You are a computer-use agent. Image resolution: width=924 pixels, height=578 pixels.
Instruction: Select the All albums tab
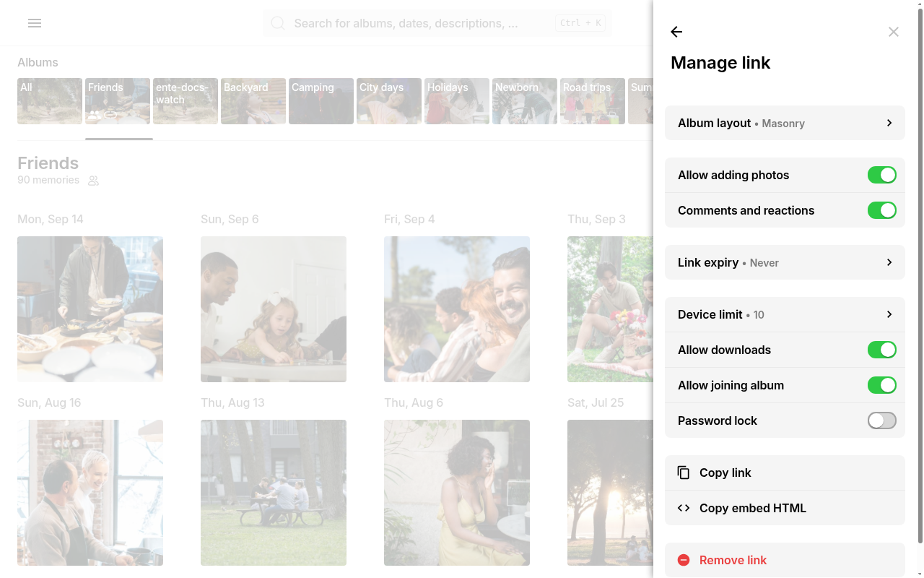(50, 101)
